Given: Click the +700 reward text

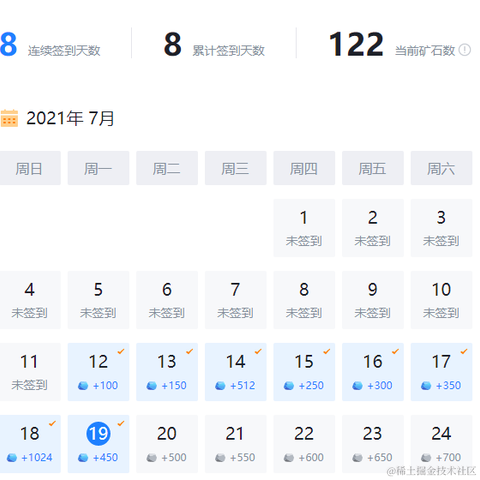Looking at the screenshot, I should [449, 458].
